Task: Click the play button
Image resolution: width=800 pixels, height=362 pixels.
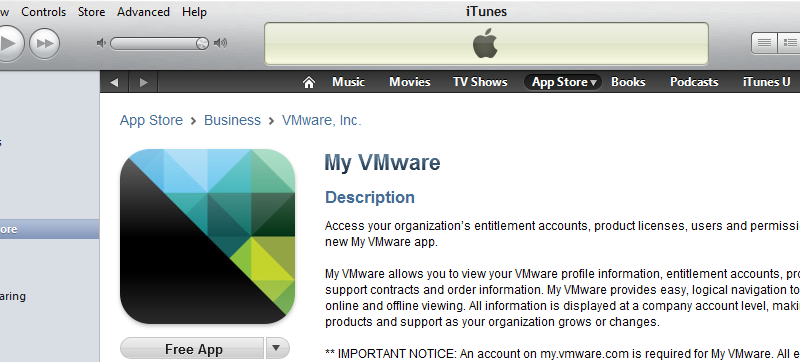Action: point(7,43)
